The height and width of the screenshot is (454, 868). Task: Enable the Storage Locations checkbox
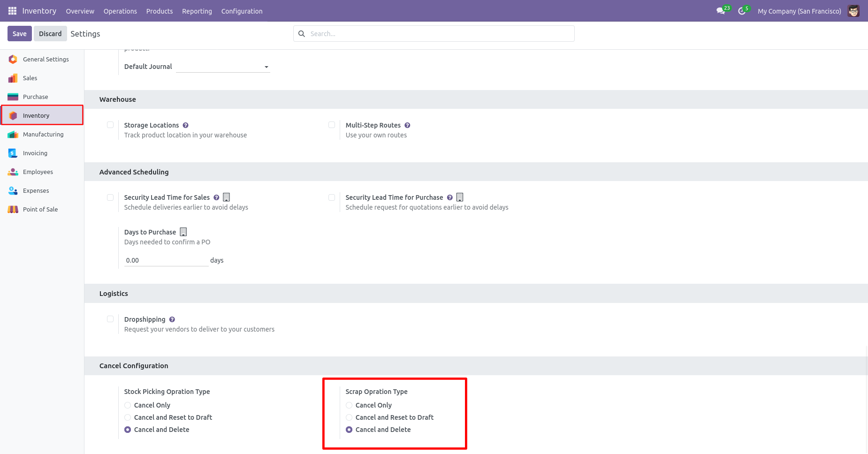(x=110, y=125)
